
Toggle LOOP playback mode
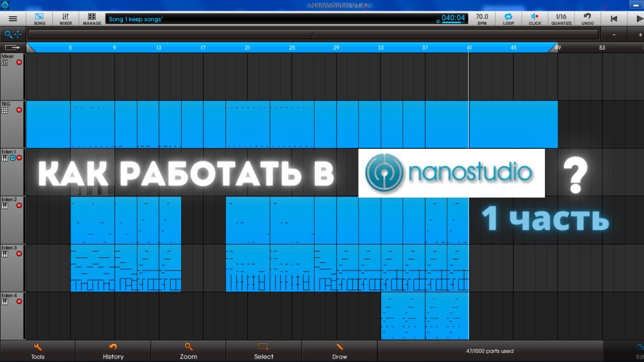(509, 19)
